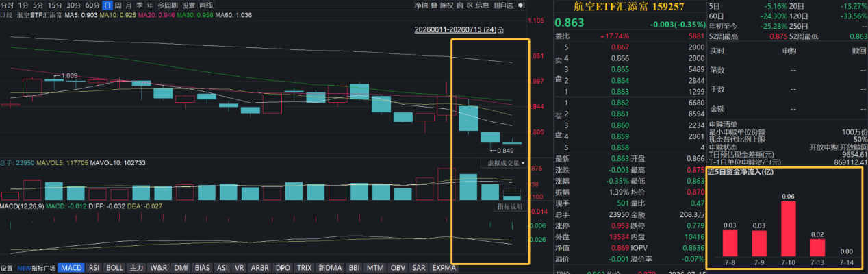Select the EXPMA indicator tab
Screen dimensions: 868x274
pos(444,268)
